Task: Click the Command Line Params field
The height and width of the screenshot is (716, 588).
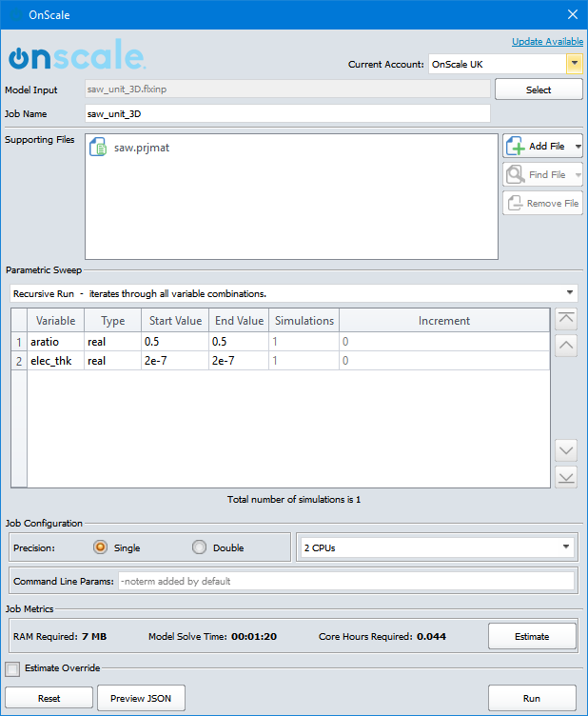Action: [x=346, y=581]
